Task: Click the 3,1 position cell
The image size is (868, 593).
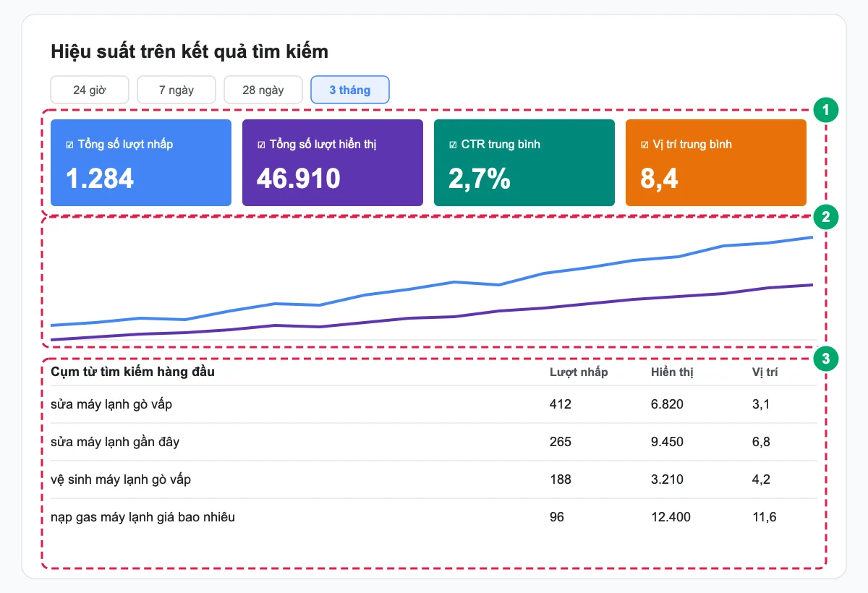Action: click(x=761, y=404)
